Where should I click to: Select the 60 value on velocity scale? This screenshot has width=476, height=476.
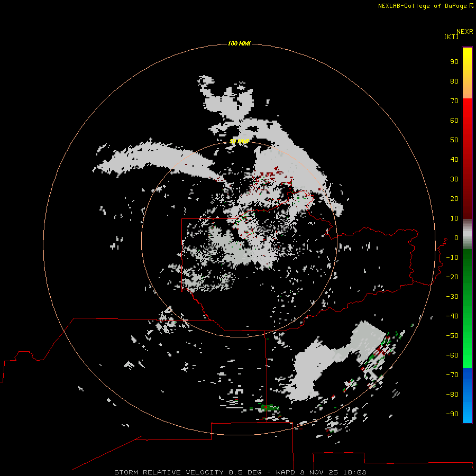pos(454,121)
